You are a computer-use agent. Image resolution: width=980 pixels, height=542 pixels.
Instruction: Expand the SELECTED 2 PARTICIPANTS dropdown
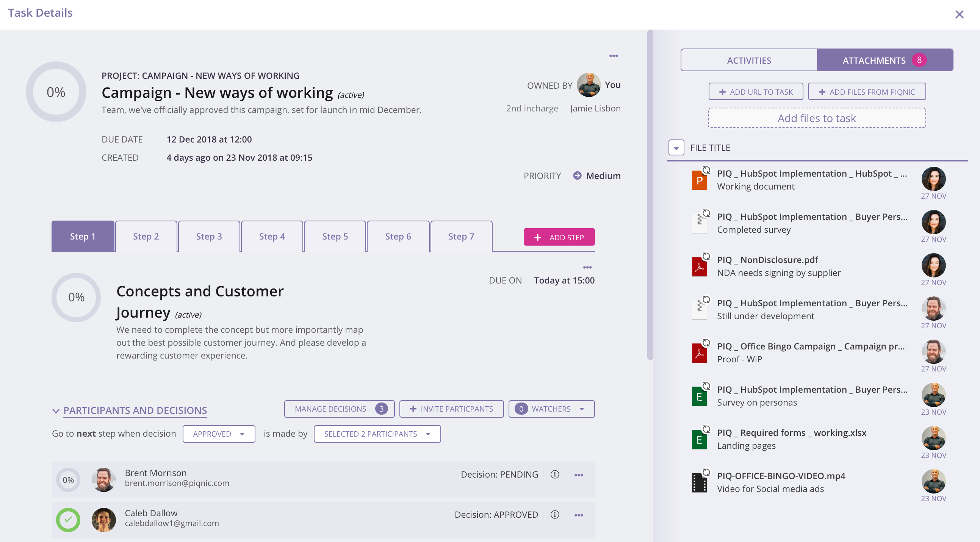tap(377, 434)
